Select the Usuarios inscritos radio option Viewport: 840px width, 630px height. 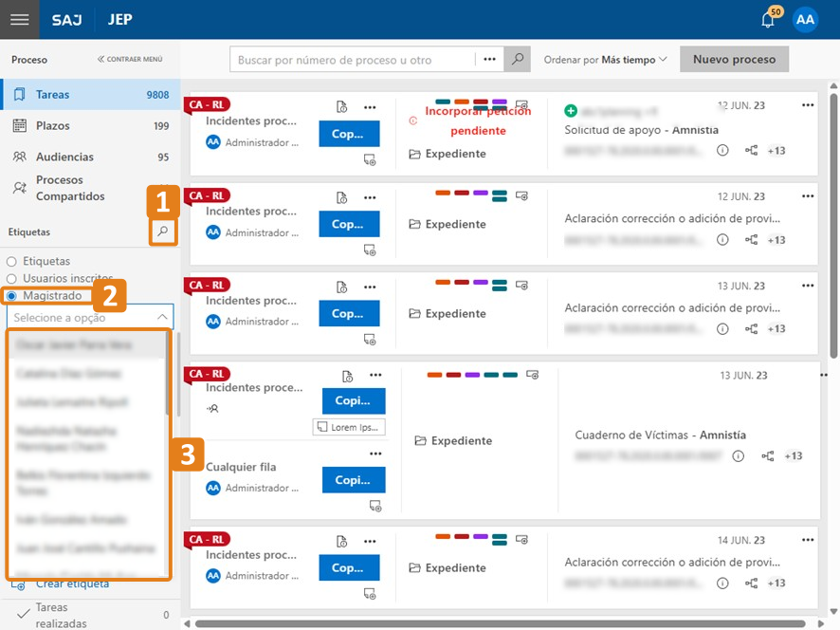(x=11, y=279)
